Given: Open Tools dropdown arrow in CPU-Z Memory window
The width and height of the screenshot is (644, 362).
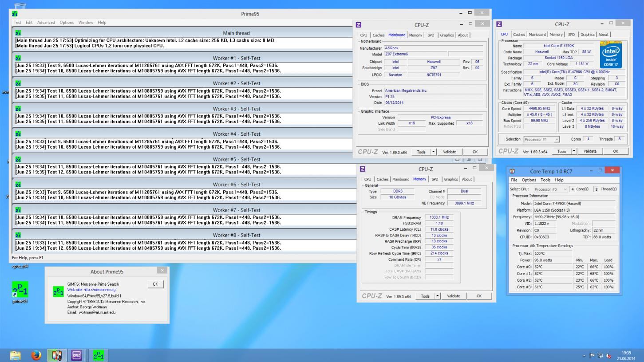Looking at the screenshot, I should pyautogui.click(x=438, y=296).
